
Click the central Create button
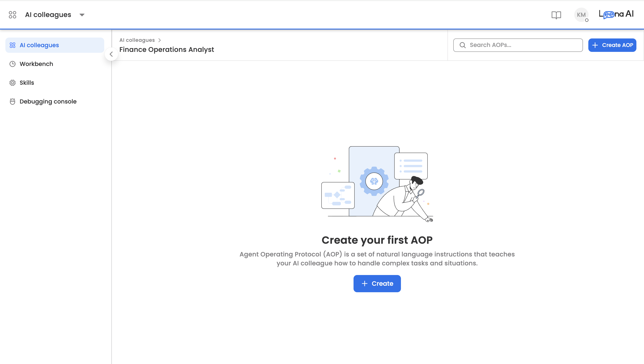(x=377, y=284)
